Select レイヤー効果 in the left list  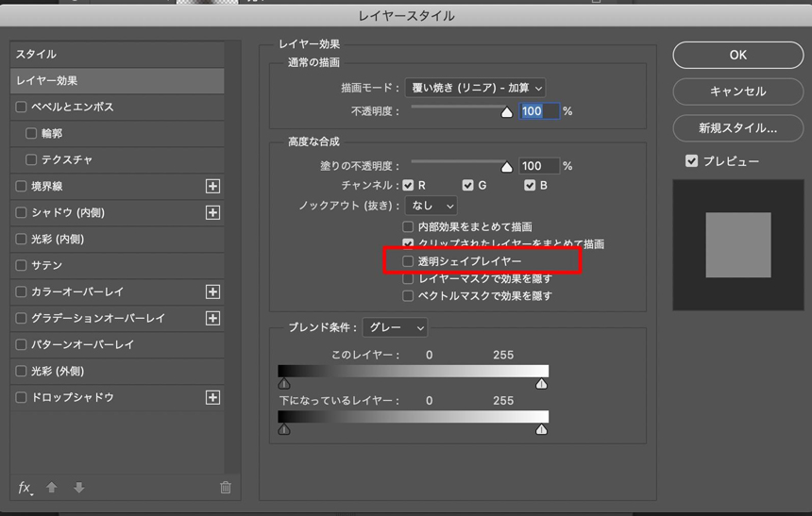click(x=117, y=81)
